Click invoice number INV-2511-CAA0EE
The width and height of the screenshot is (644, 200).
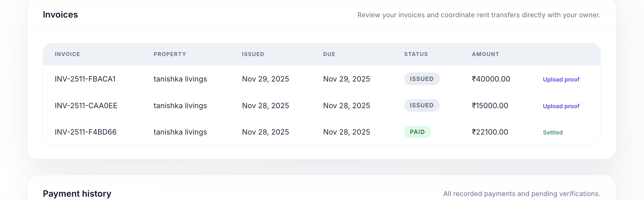tap(86, 106)
